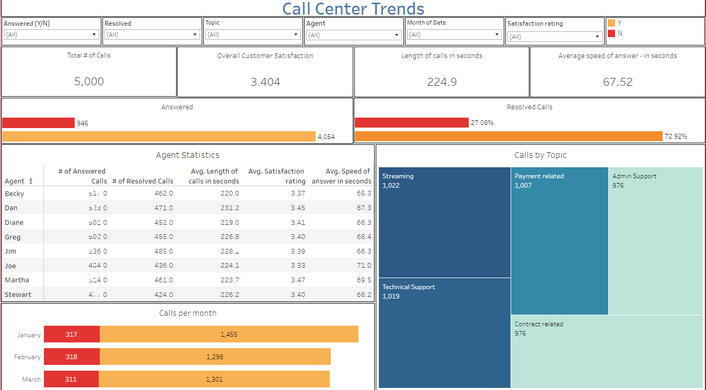Select agent Diane in the table
Screen dimensions: 706x390
14,222
